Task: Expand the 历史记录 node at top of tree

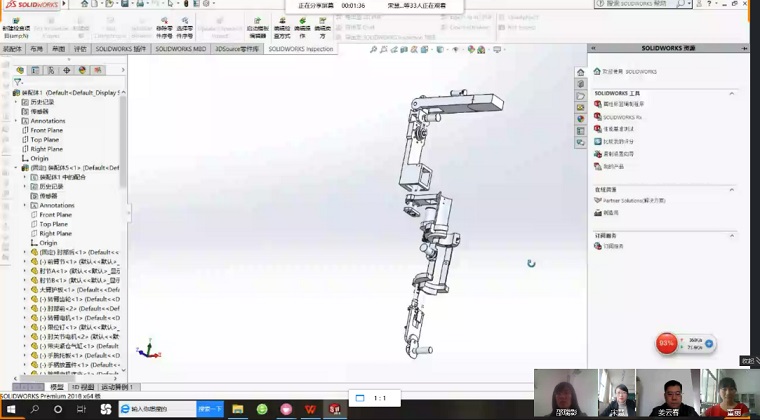Action: (x=15, y=102)
